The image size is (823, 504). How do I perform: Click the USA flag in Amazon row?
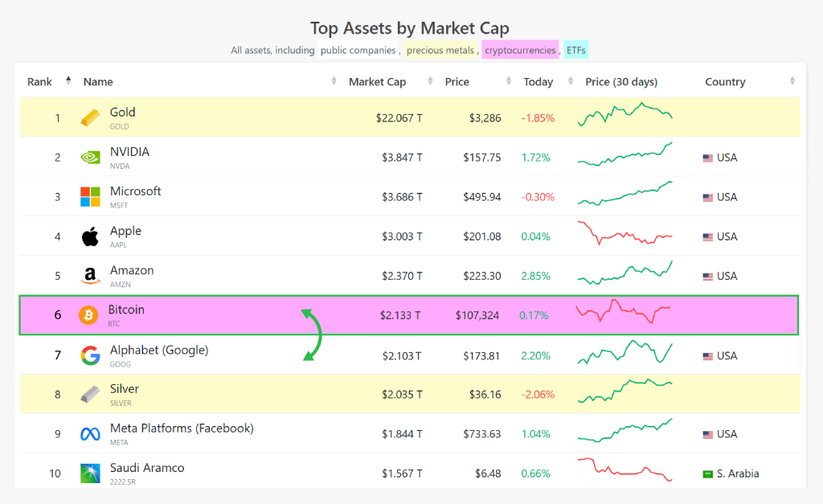(x=707, y=277)
